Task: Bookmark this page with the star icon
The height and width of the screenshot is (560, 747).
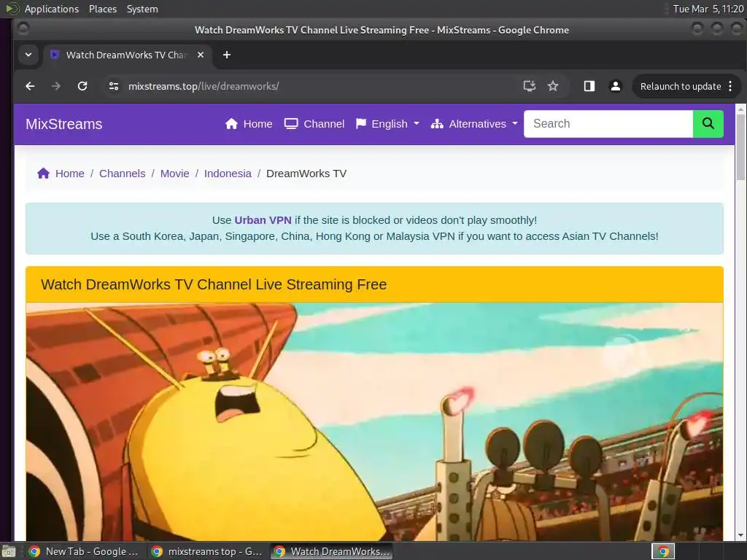Action: [553, 86]
